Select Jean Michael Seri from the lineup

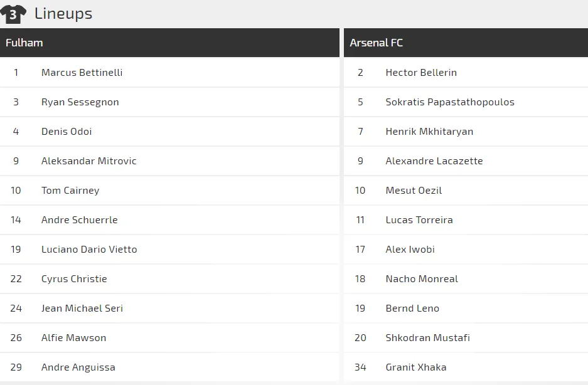(x=82, y=309)
